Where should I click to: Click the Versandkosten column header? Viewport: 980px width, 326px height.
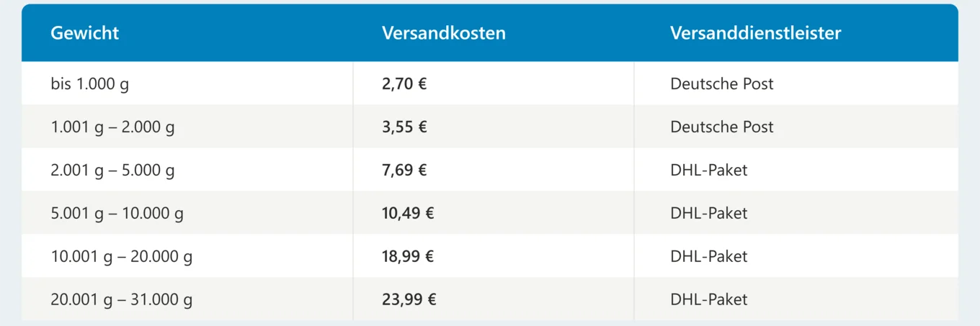pos(444,33)
